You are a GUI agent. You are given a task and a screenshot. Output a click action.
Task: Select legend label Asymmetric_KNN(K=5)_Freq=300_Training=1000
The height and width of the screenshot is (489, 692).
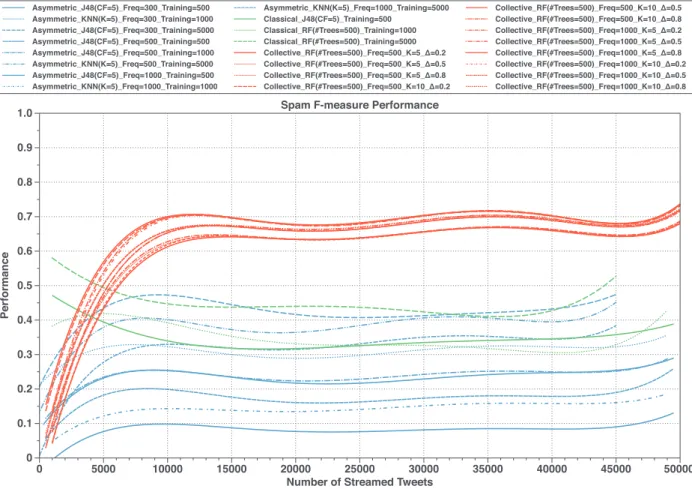pyautogui.click(x=123, y=19)
